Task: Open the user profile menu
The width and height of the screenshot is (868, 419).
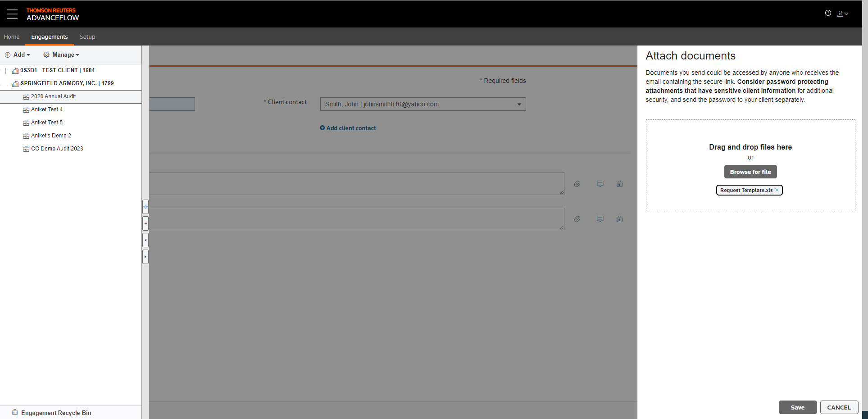Action: (842, 14)
